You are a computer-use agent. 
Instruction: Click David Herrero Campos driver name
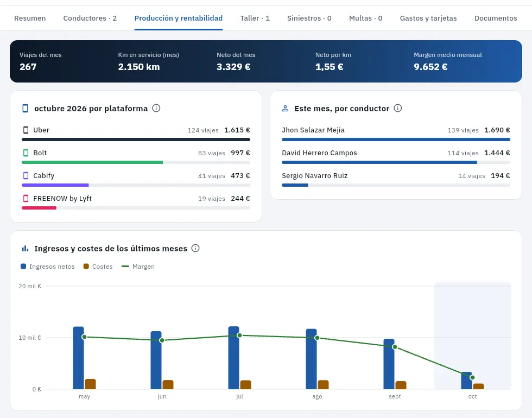click(x=319, y=153)
